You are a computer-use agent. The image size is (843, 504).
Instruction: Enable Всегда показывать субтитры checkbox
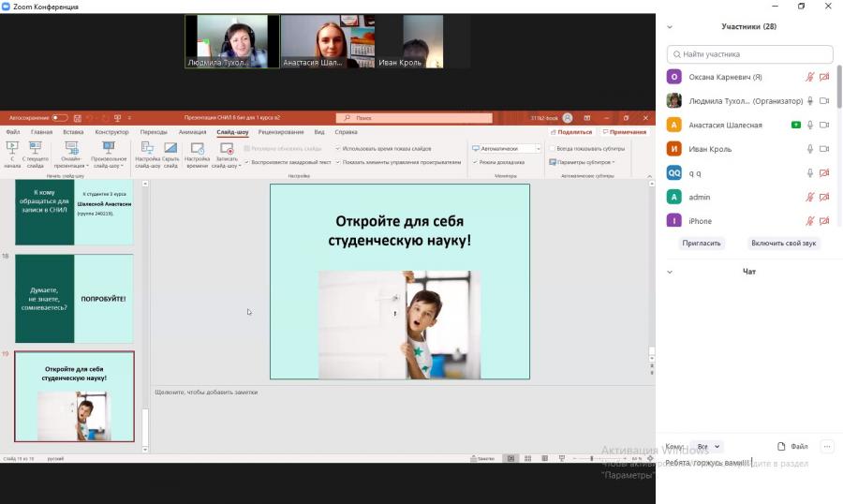click(552, 148)
